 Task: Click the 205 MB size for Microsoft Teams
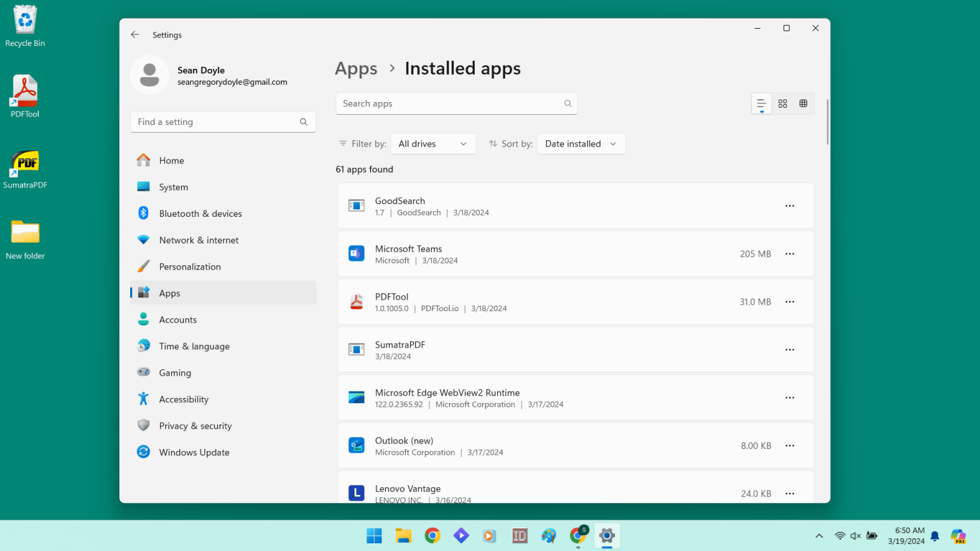click(x=755, y=254)
